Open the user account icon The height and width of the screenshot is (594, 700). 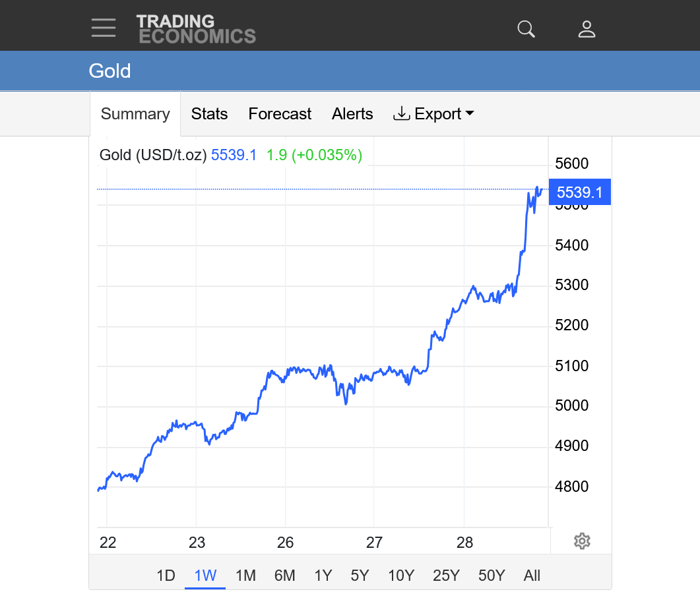point(587,29)
